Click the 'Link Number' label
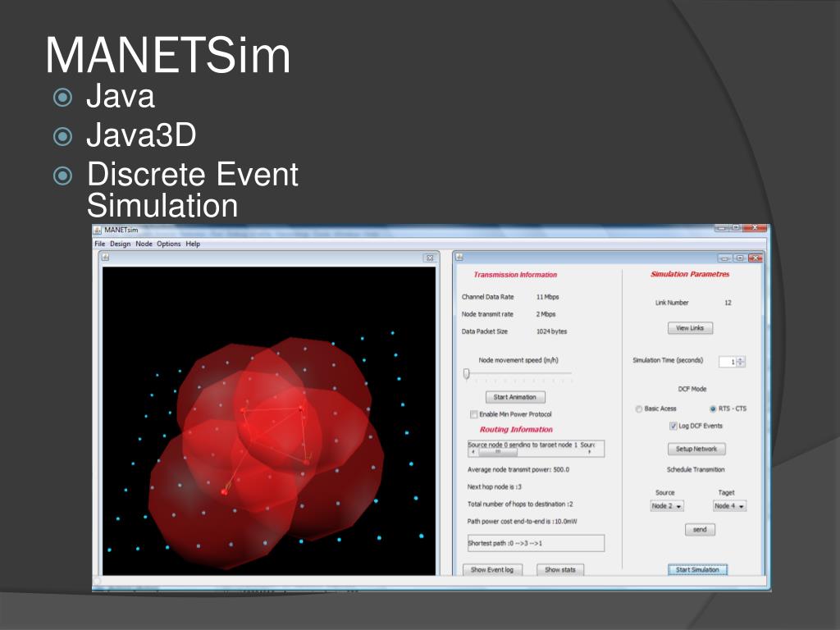Screen dimensions: 840x630 click(x=672, y=303)
